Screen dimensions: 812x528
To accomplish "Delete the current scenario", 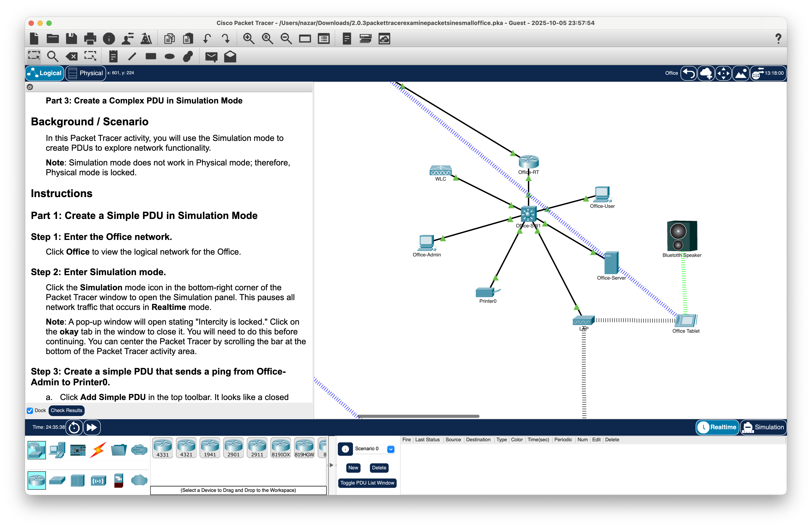I will (x=379, y=468).
